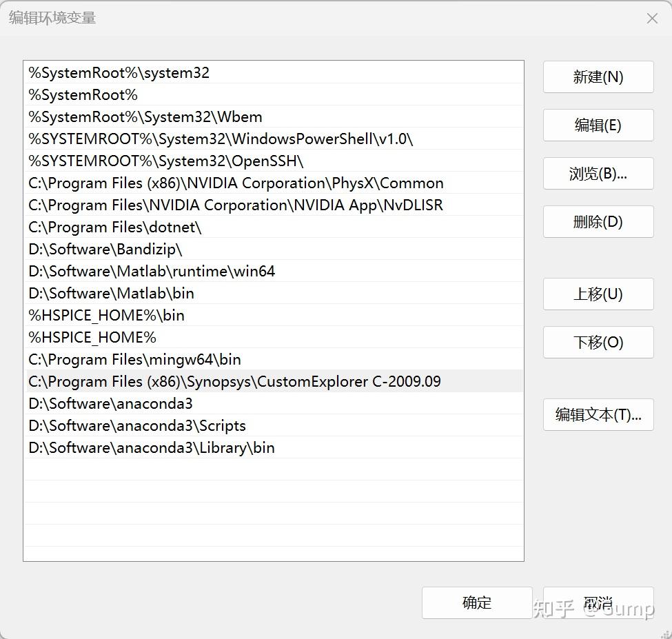Close the 编辑环境变量 dialog

pos(652,19)
